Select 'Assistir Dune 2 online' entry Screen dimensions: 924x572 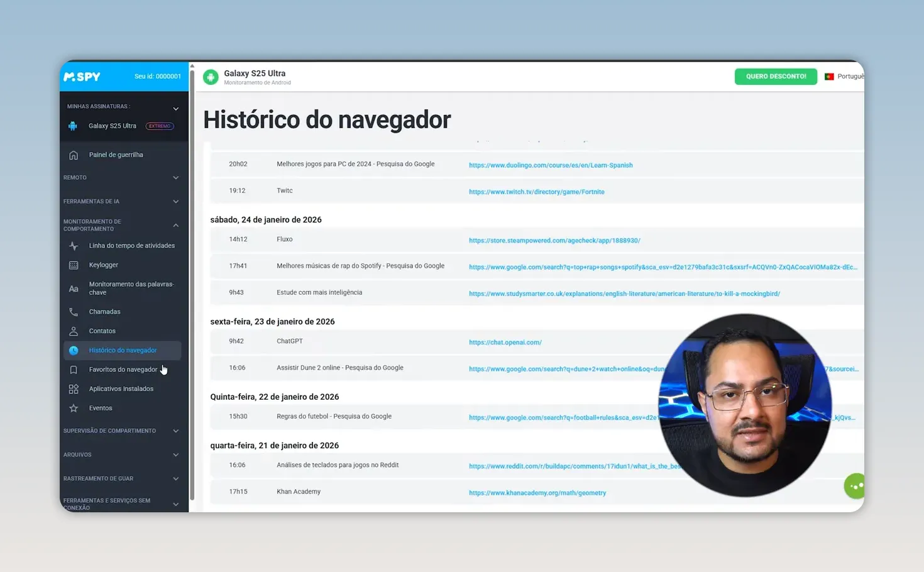(340, 368)
